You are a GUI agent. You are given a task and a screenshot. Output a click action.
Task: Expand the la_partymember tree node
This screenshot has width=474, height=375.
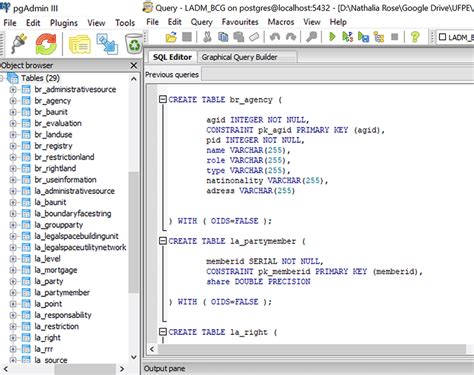[13, 293]
